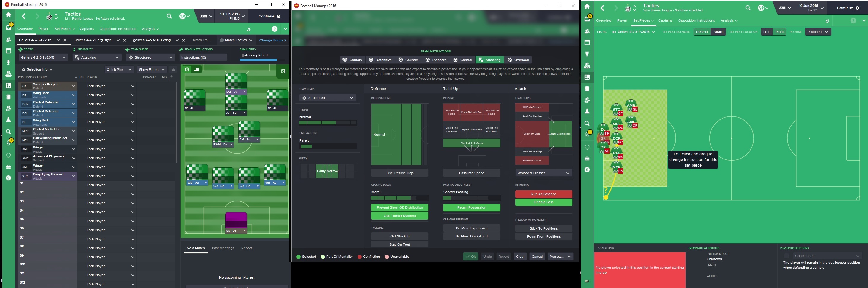Adjust the Closing Down slider bar
This screenshot has width=868, height=288.
pyautogui.click(x=400, y=198)
